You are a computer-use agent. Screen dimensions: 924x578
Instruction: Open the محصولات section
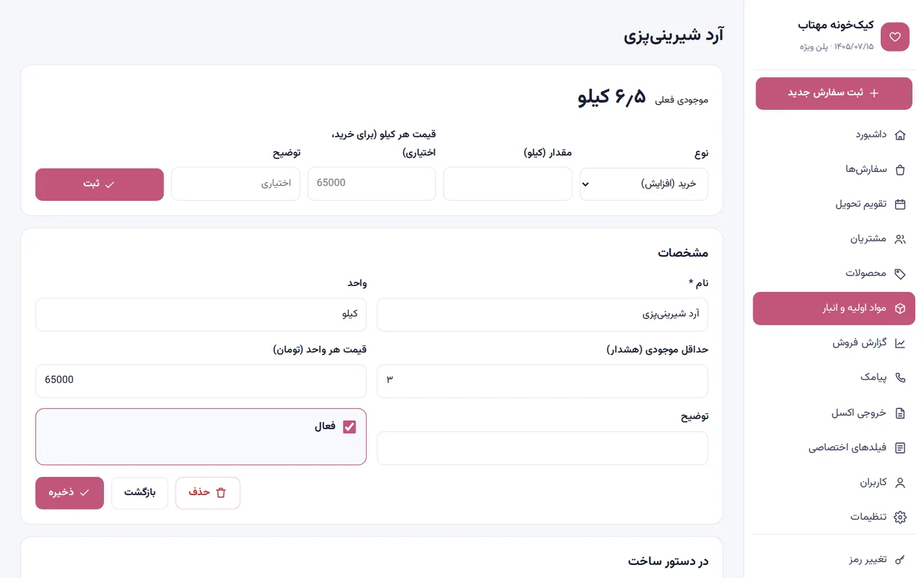click(x=834, y=274)
